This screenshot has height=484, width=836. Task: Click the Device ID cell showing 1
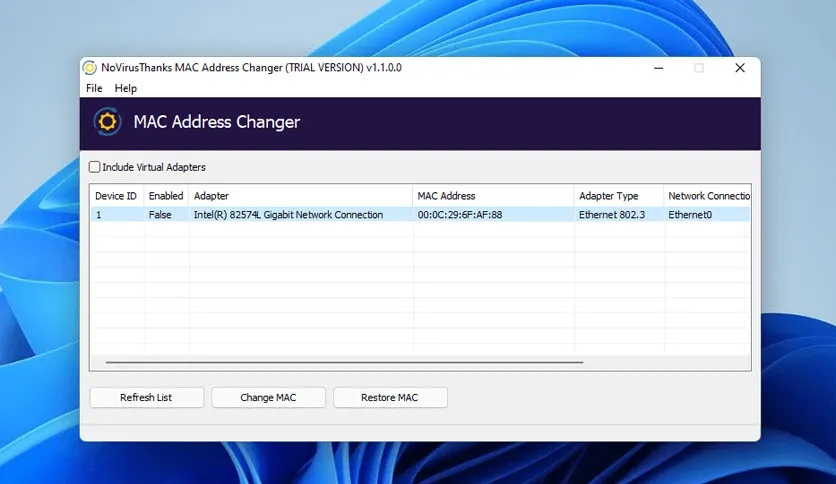(x=99, y=215)
